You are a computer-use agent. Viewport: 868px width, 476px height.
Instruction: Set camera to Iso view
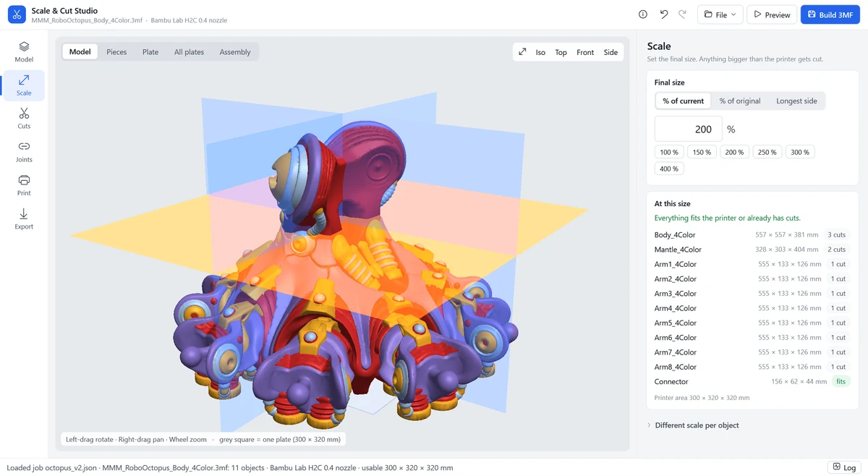[x=540, y=52]
